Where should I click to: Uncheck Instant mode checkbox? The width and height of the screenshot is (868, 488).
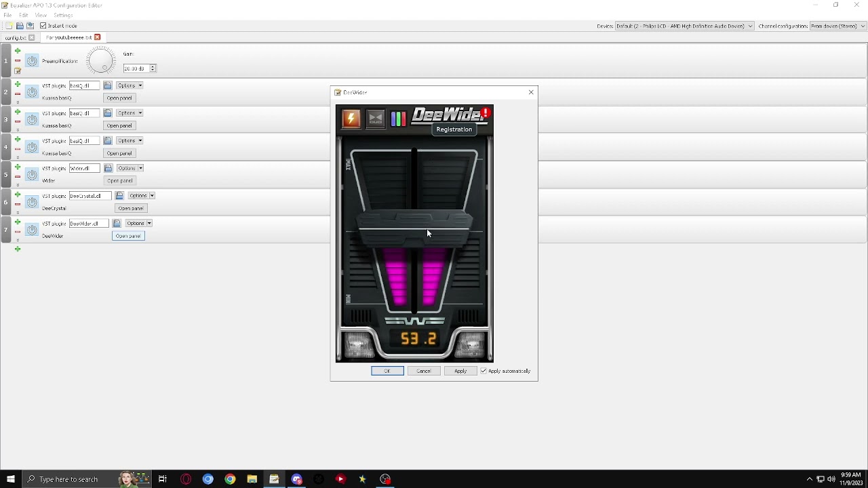pyautogui.click(x=43, y=26)
